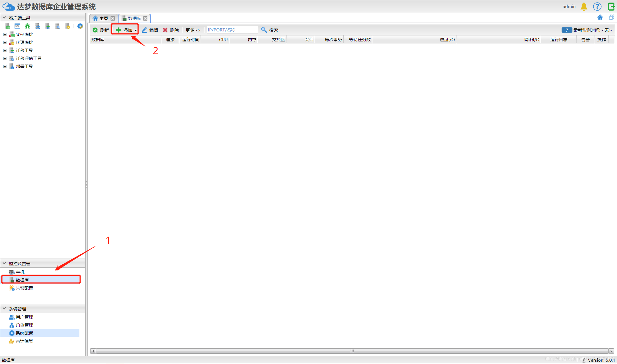Open the 添加 dropdown arrow
Image resolution: width=617 pixels, height=364 pixels.
135,30
